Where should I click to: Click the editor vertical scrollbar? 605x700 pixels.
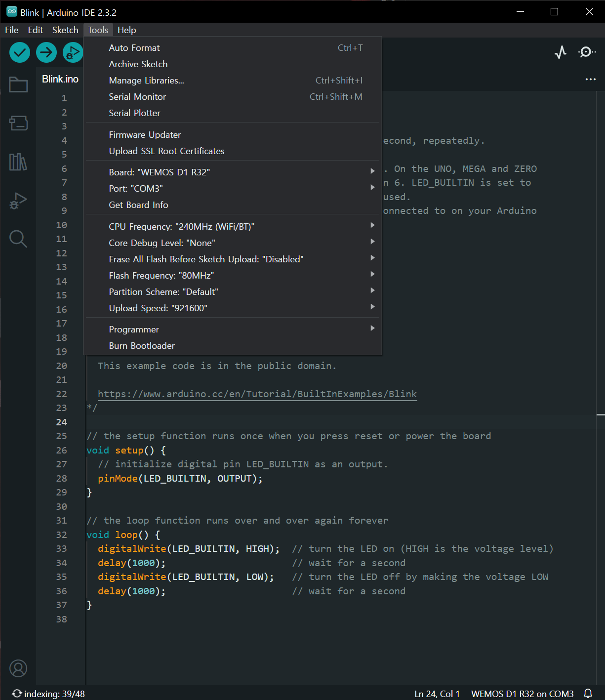pos(601,388)
